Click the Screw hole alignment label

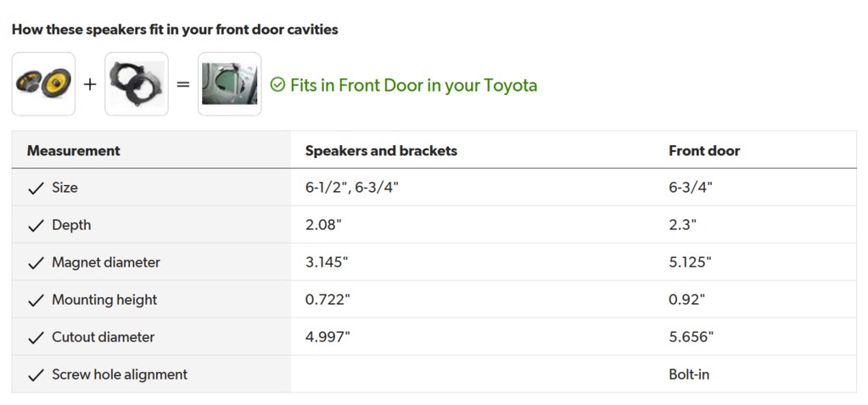click(120, 374)
